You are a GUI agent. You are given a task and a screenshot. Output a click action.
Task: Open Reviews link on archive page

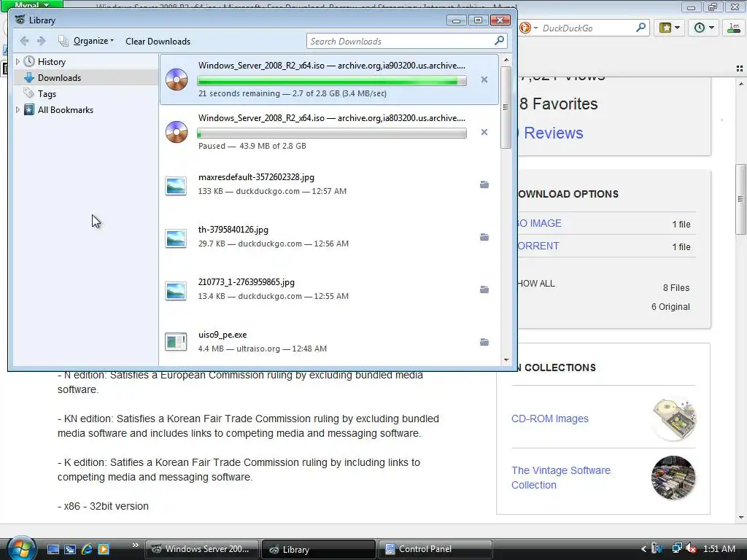553,133
